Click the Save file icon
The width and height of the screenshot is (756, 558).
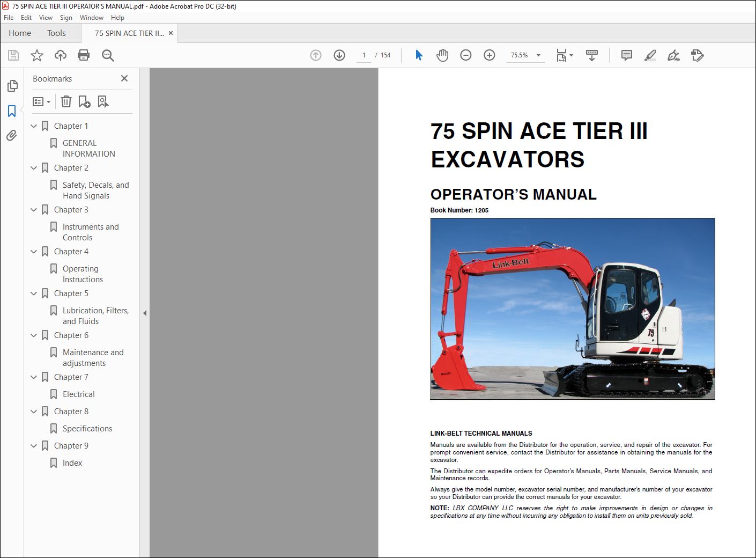point(13,55)
